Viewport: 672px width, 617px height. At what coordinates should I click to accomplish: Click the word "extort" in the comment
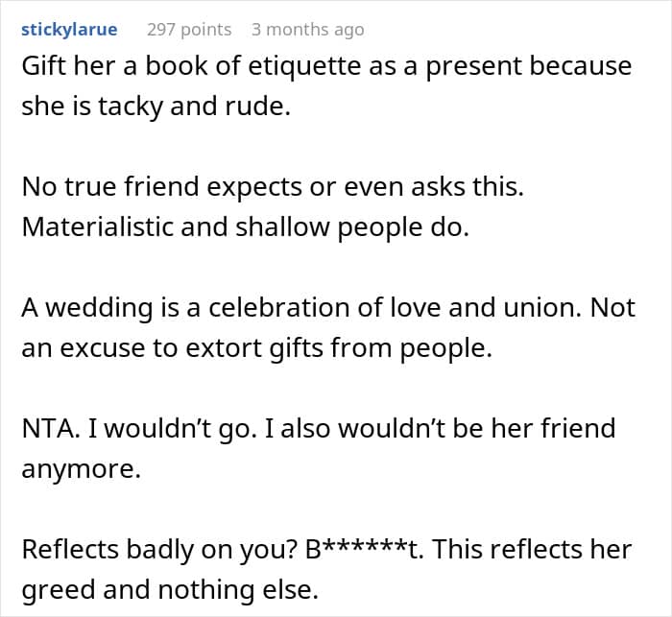point(207,346)
